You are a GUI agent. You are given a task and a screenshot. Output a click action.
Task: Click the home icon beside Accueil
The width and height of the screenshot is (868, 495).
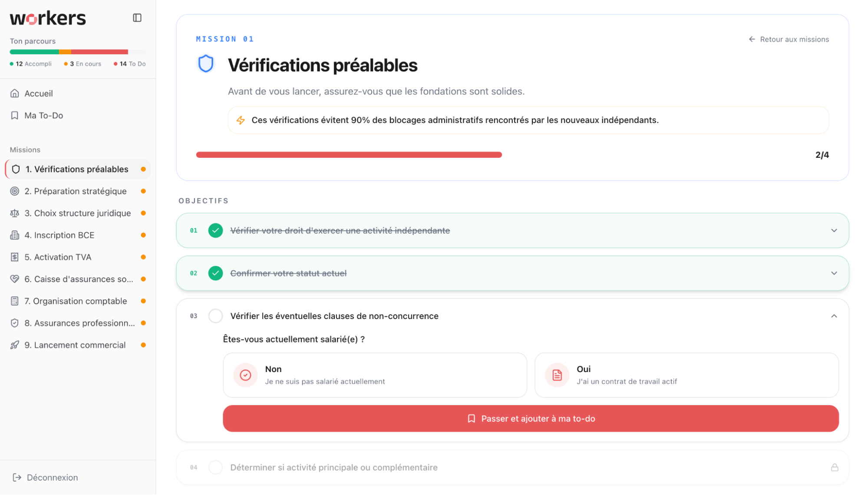(15, 93)
